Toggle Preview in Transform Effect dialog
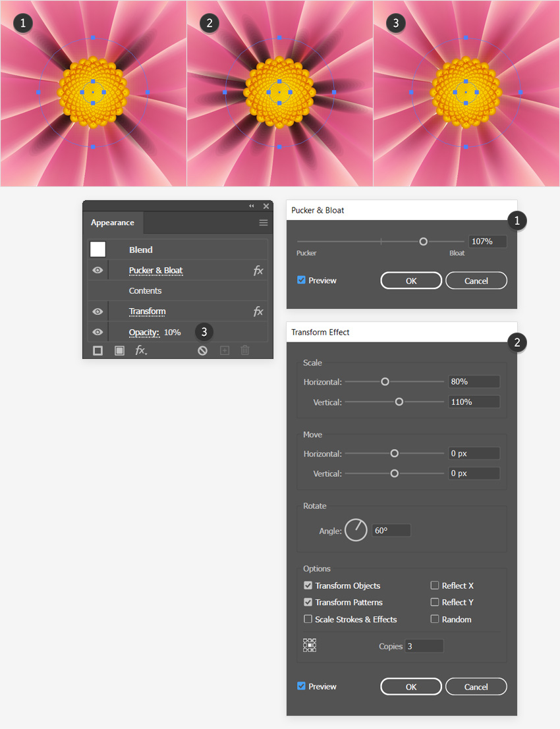560x729 pixels. [x=301, y=686]
